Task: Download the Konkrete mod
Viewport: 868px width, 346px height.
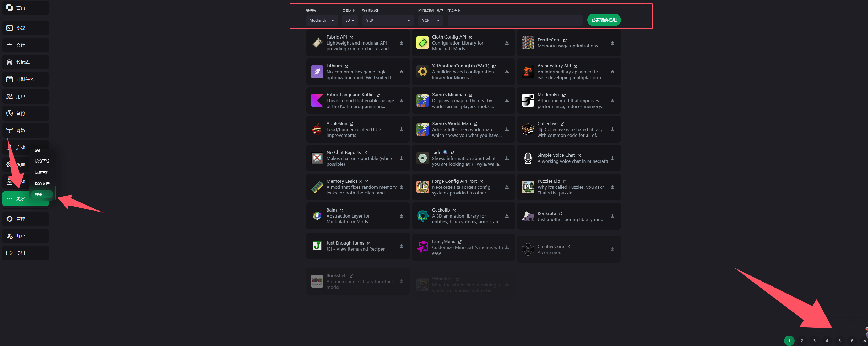Action: click(x=612, y=216)
